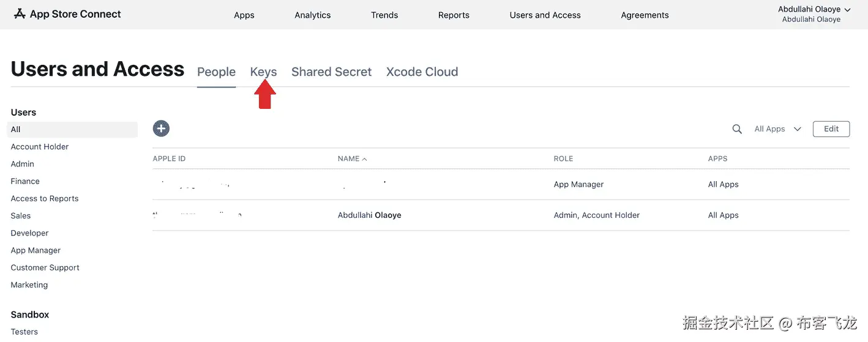The width and height of the screenshot is (868, 342).
Task: Open the Agreements page
Action: click(645, 15)
